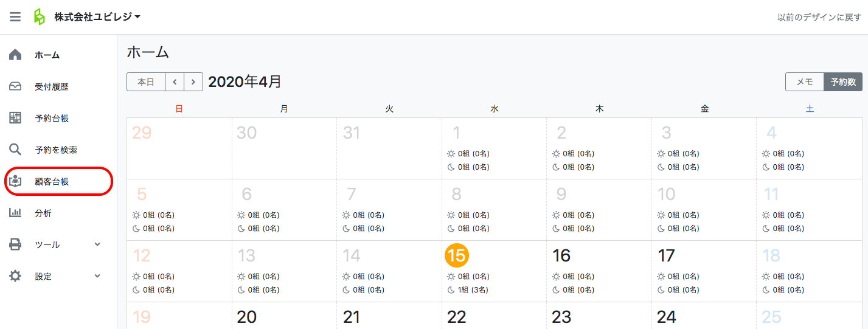Click the ホーム page title
868x329 pixels.
point(148,52)
